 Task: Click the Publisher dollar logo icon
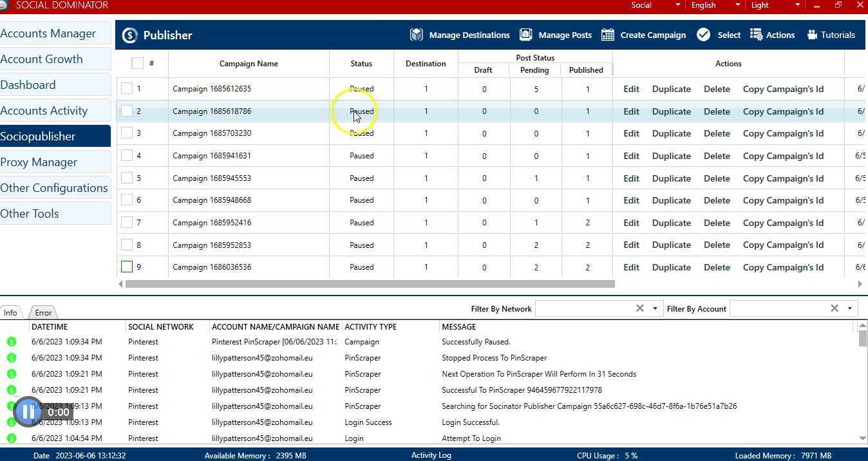[x=130, y=35]
